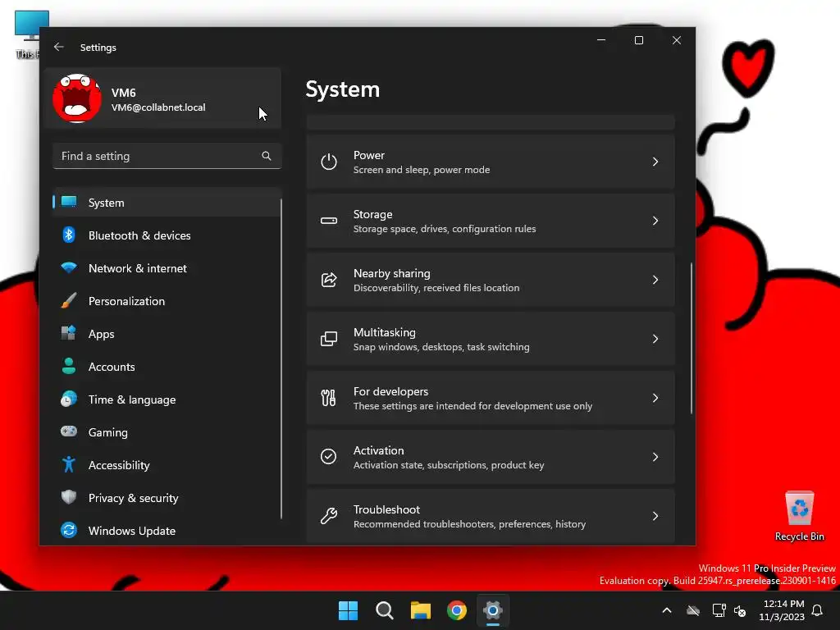Open taskbar Search
The width and height of the screenshot is (840, 630).
pos(385,610)
